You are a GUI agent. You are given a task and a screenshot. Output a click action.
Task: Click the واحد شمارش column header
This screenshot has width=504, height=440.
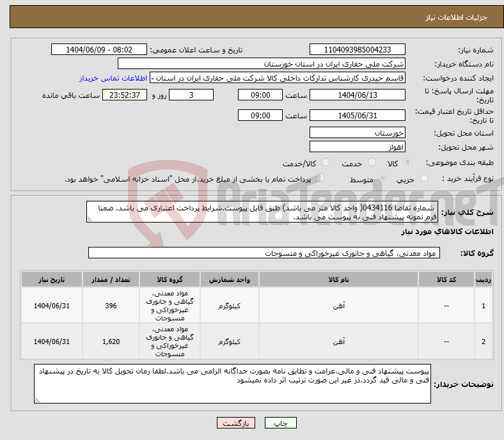(x=229, y=279)
